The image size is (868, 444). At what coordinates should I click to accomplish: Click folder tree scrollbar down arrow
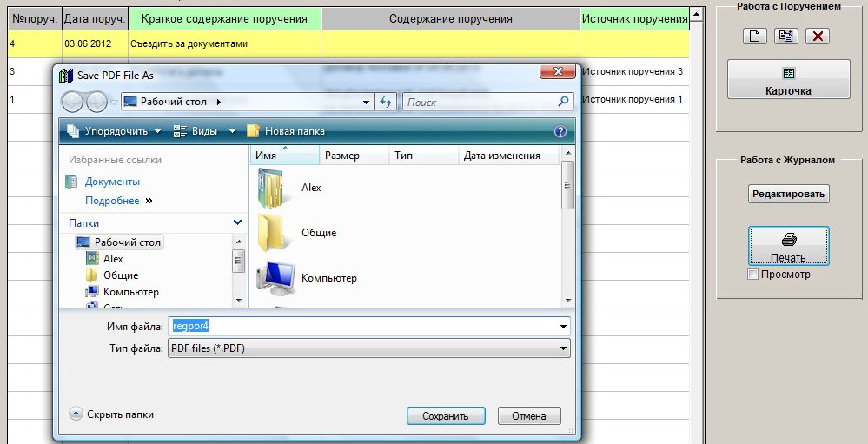[x=239, y=300]
